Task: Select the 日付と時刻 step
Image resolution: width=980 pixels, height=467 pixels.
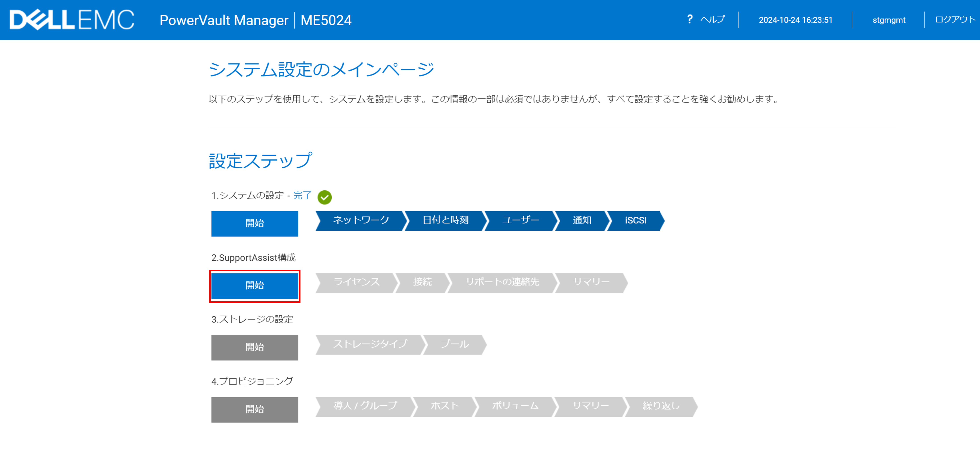Action: [x=445, y=220]
